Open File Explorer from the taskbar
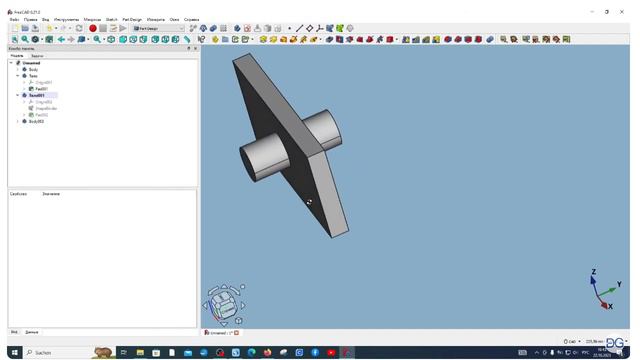This screenshot has height=360, width=640. [x=140, y=353]
